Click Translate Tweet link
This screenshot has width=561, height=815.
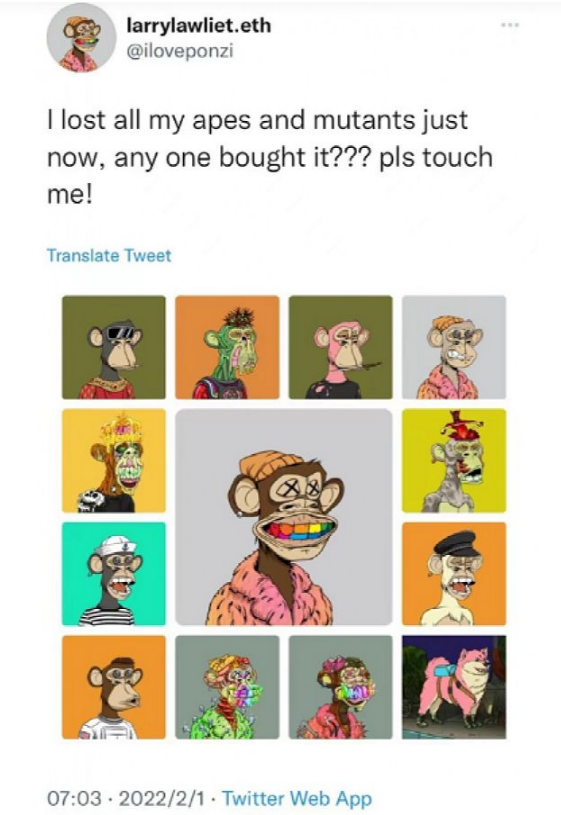pos(109,256)
